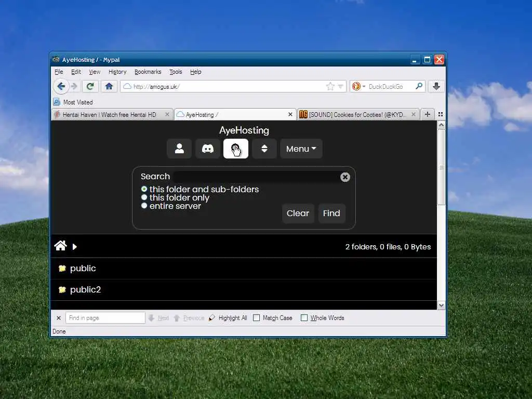Click the Done status bar text
This screenshot has width=532, height=399.
pos(59,331)
